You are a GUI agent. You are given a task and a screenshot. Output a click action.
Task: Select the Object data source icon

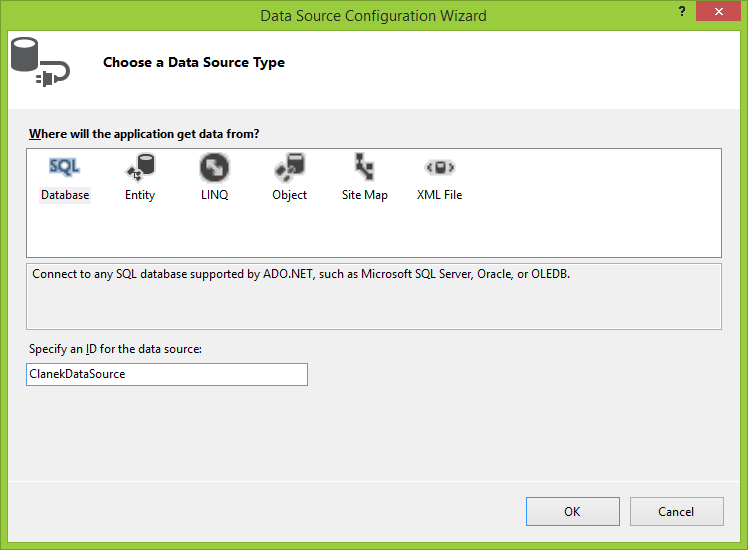[x=290, y=167]
